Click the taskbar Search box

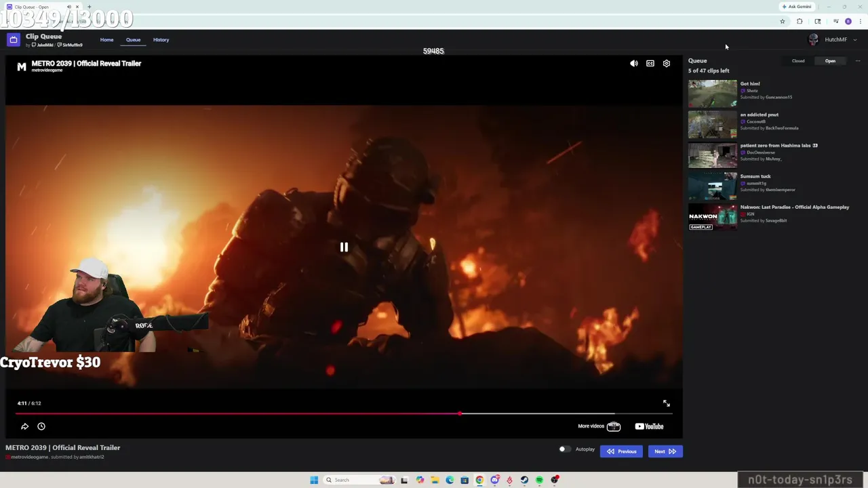(x=361, y=480)
